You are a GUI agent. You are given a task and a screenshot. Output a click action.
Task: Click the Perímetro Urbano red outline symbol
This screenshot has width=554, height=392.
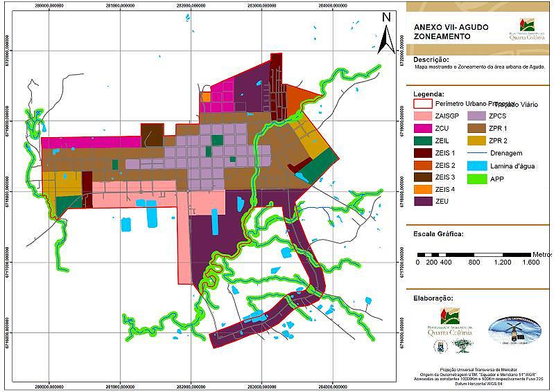[x=423, y=103]
